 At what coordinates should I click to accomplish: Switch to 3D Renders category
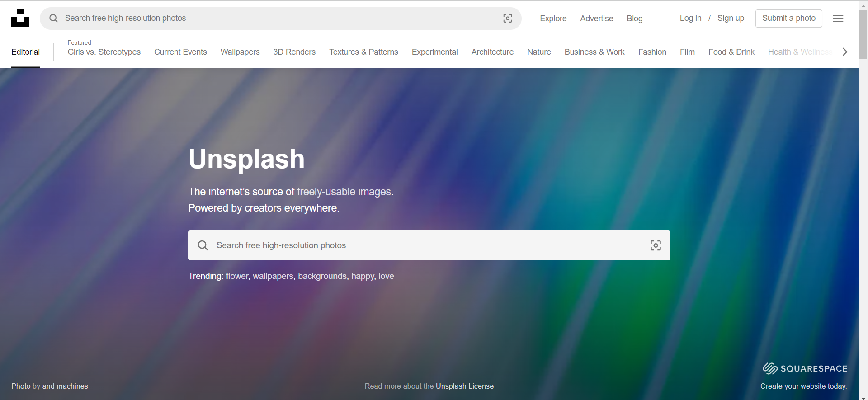click(x=294, y=52)
